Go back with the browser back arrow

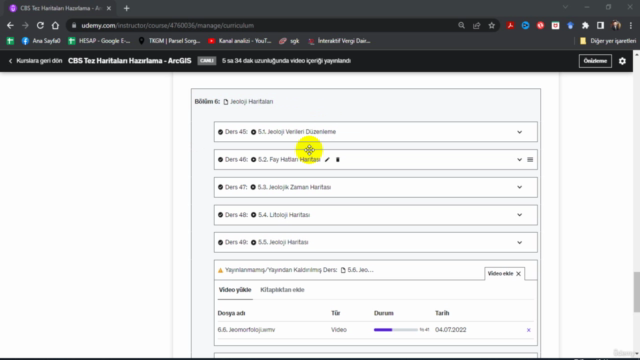click(10, 25)
